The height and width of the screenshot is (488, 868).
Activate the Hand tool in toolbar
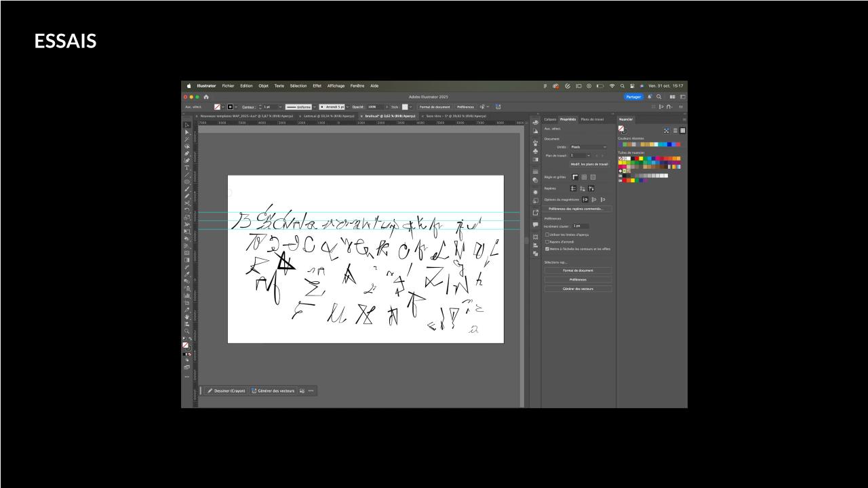(187, 317)
